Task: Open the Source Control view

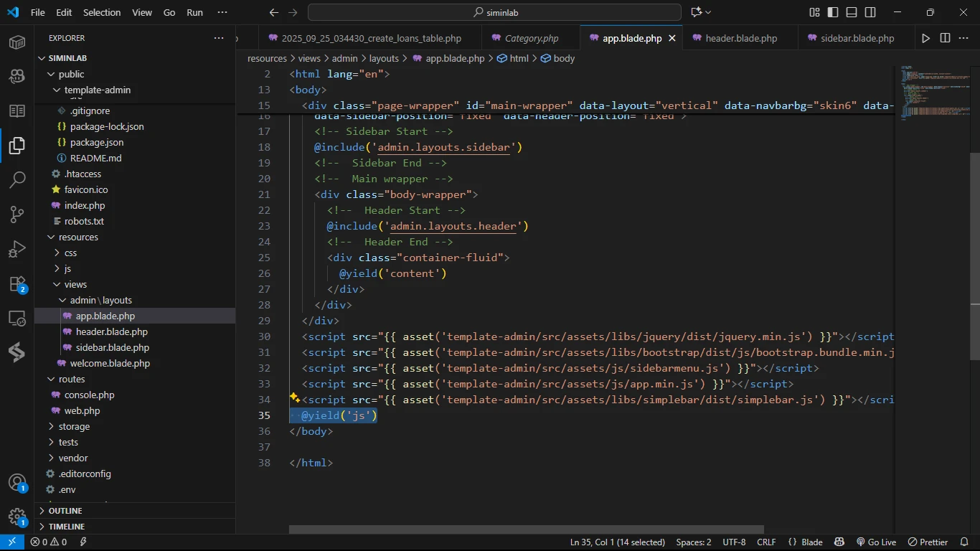Action: point(17,215)
